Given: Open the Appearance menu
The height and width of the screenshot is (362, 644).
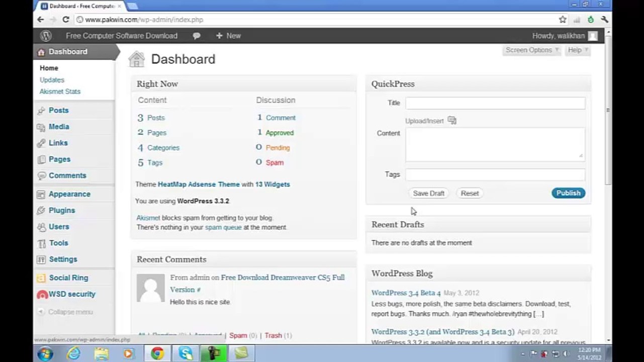Looking at the screenshot, I should [69, 194].
